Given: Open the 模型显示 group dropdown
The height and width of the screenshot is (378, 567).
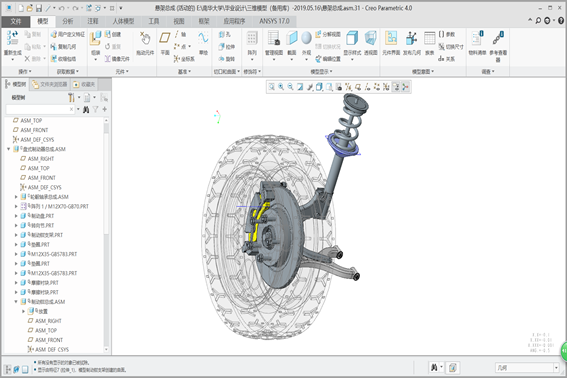Looking at the screenshot, I should (321, 72).
